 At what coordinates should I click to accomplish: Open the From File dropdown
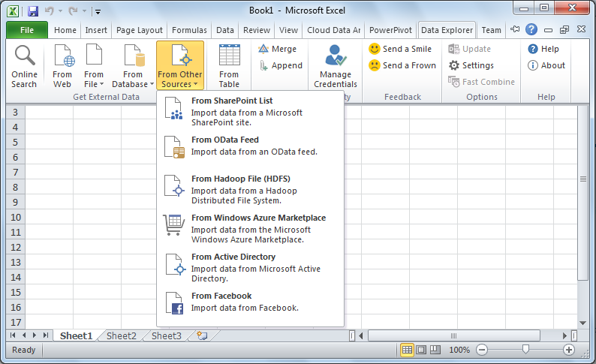pos(94,66)
